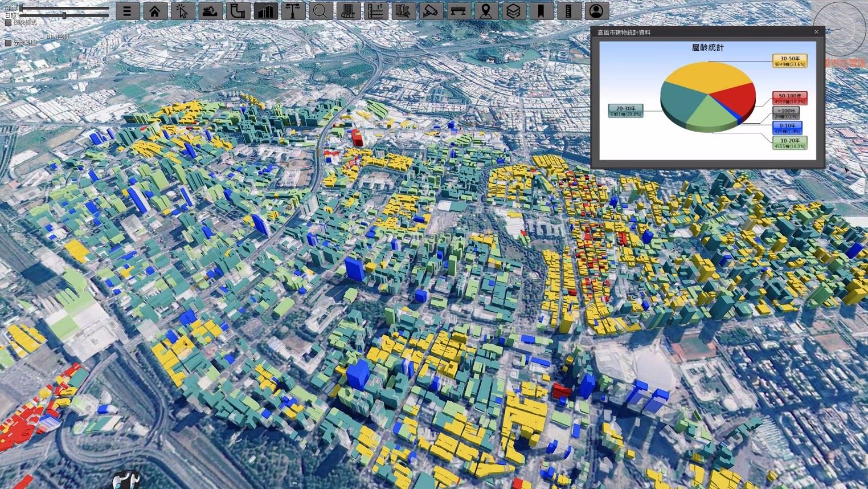Open the CCTV camera tool

[x=431, y=11]
